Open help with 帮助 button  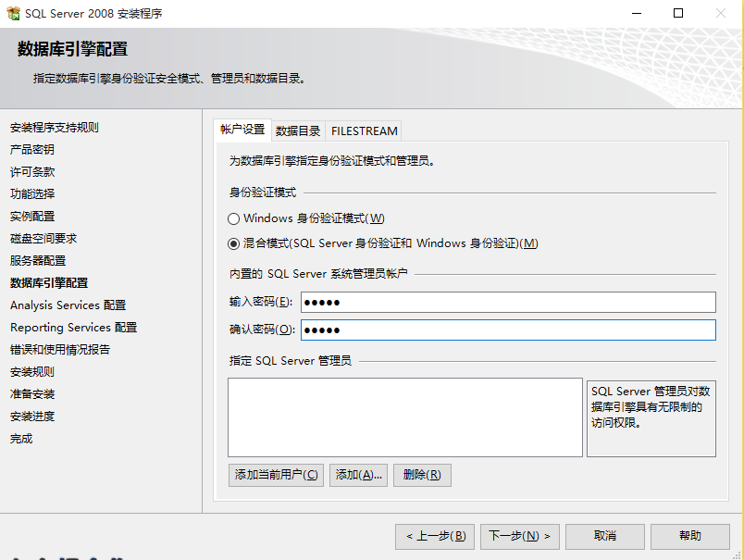click(x=690, y=536)
